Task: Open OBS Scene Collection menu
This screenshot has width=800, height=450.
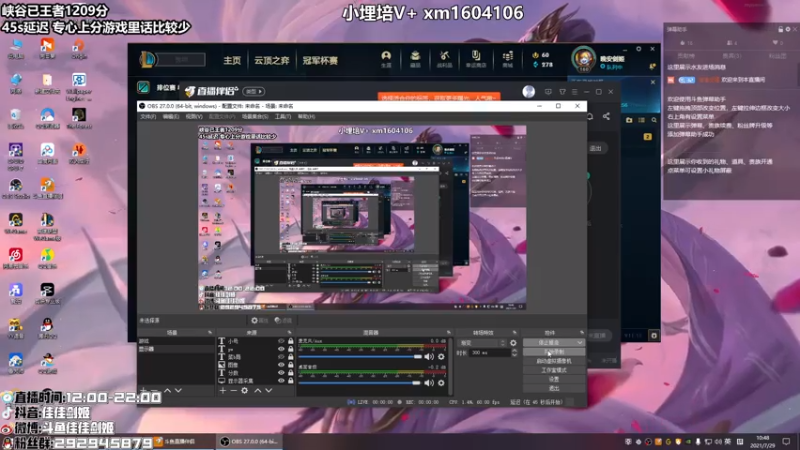Action: 255,117
